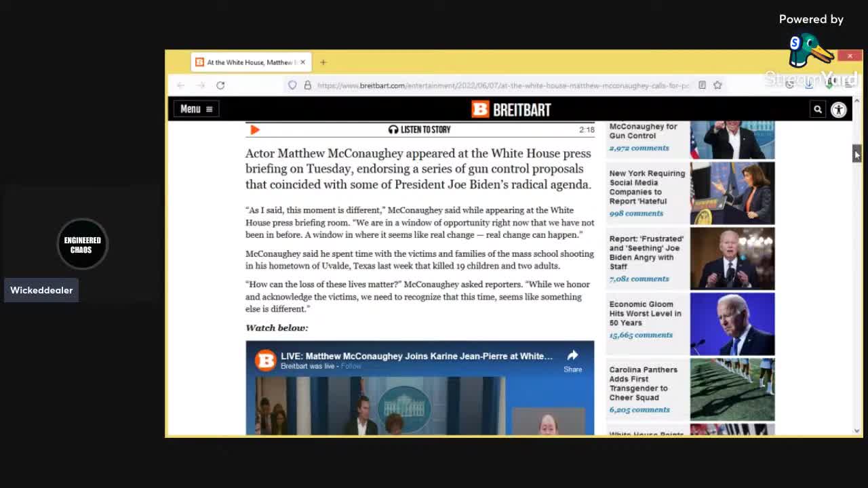This screenshot has height=488, width=868.
Task: Click Listen to Story headphones label
Action: coord(419,129)
